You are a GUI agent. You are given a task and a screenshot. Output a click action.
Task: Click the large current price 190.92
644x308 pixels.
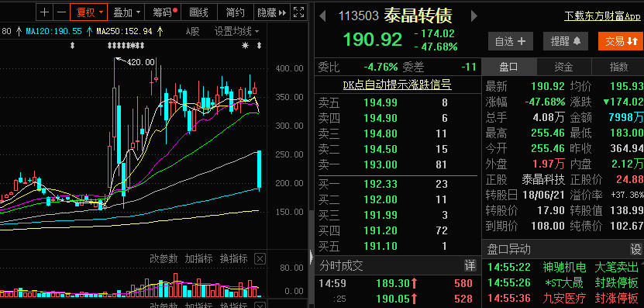click(x=372, y=40)
